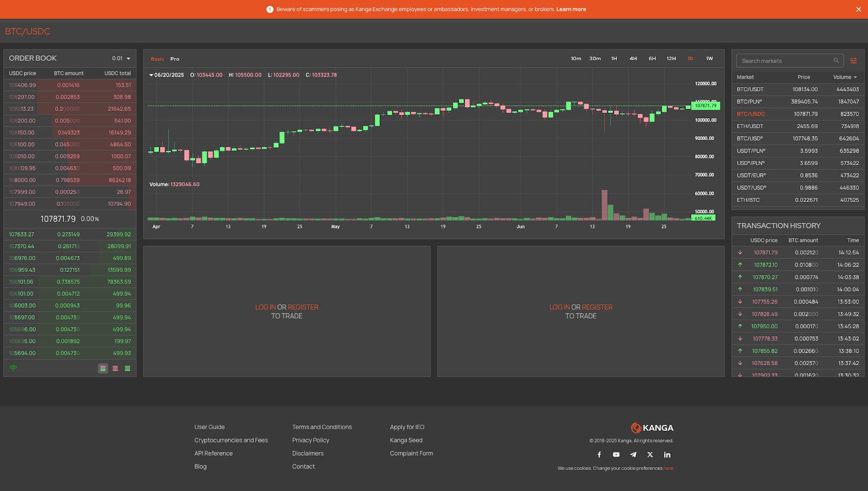Screen dimensions: 868x491
Task: Open the Learn more scam warning link
Action: click(x=571, y=9)
